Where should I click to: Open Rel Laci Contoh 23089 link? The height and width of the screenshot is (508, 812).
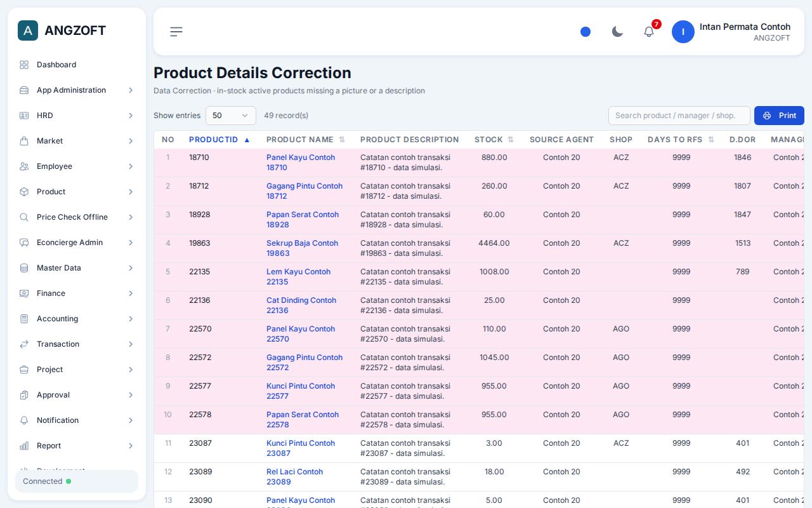coord(294,477)
